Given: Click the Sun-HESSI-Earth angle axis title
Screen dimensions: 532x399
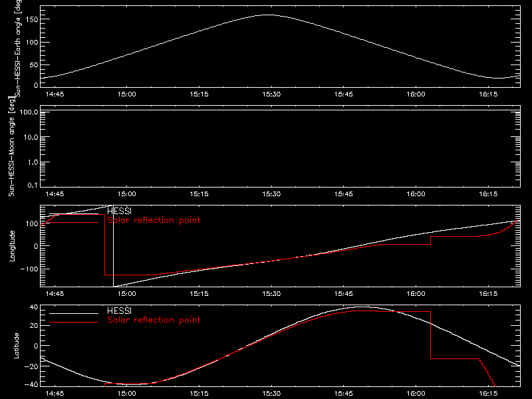Looking at the screenshot, I should pos(19,48).
